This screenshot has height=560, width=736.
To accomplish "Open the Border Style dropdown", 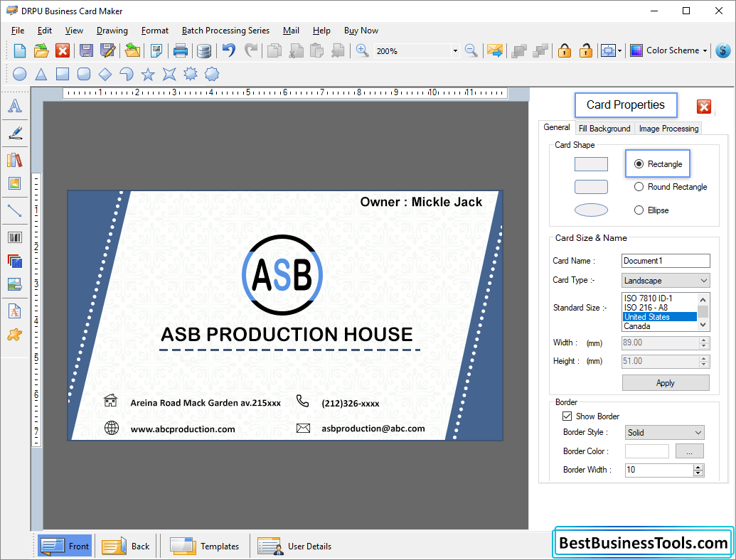I will pyautogui.click(x=700, y=432).
